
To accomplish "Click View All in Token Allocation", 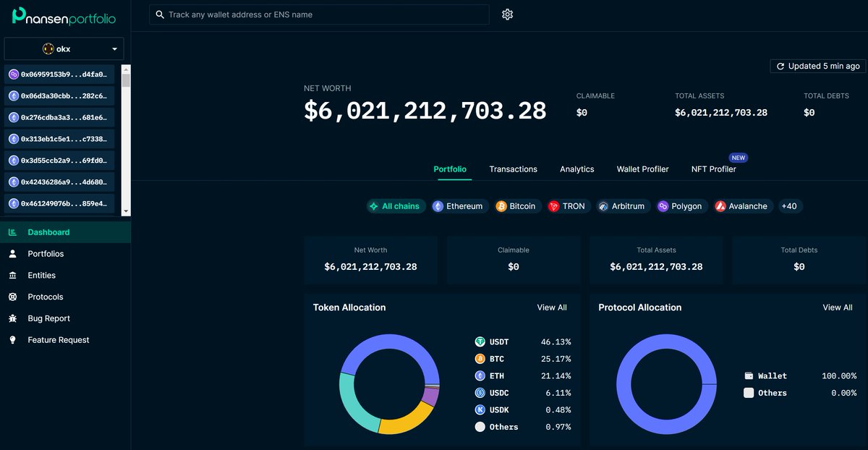I will click(551, 307).
